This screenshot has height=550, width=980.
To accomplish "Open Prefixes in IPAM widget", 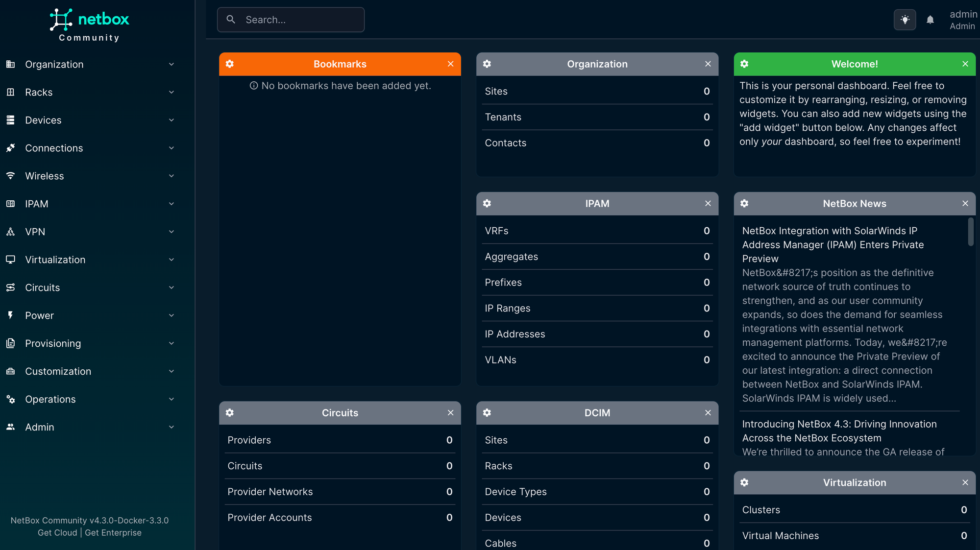I will [597, 283].
